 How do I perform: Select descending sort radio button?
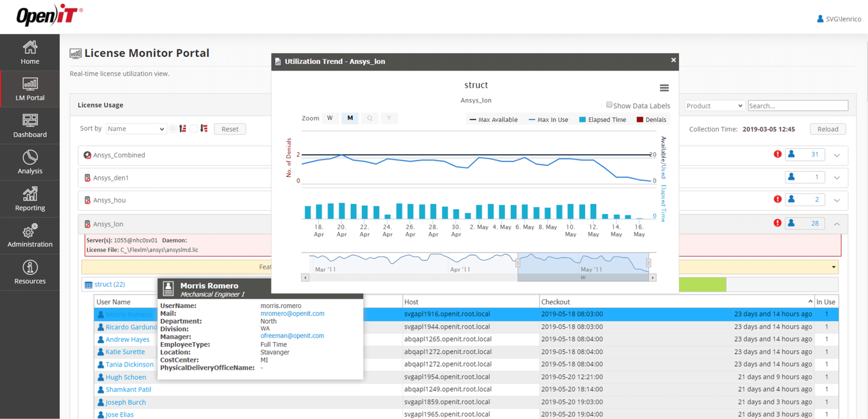(x=193, y=129)
